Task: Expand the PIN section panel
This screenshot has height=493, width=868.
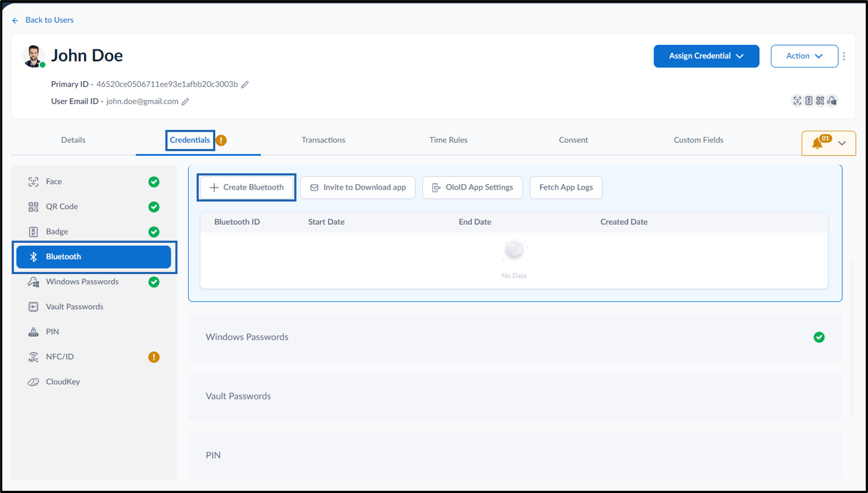Action: [515, 456]
